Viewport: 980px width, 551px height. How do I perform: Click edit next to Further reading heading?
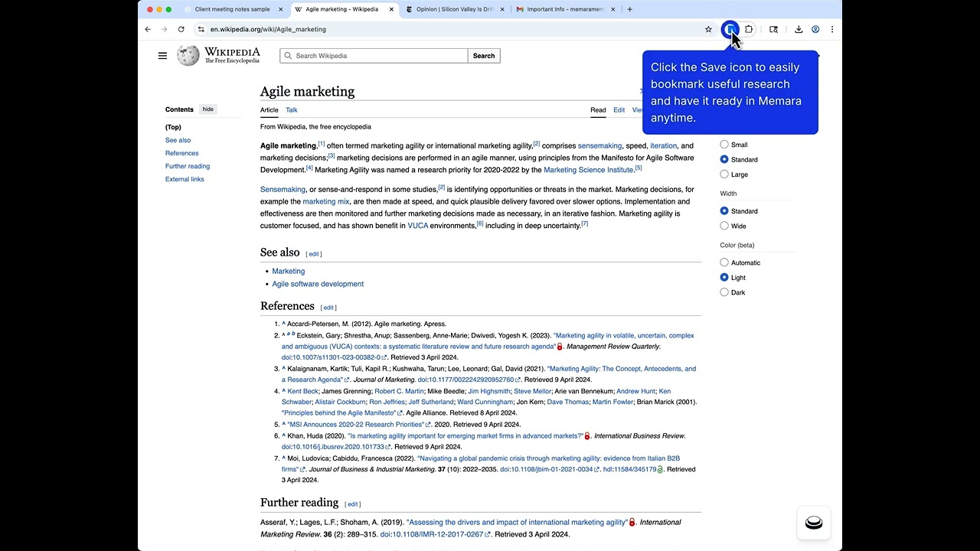[x=352, y=504]
